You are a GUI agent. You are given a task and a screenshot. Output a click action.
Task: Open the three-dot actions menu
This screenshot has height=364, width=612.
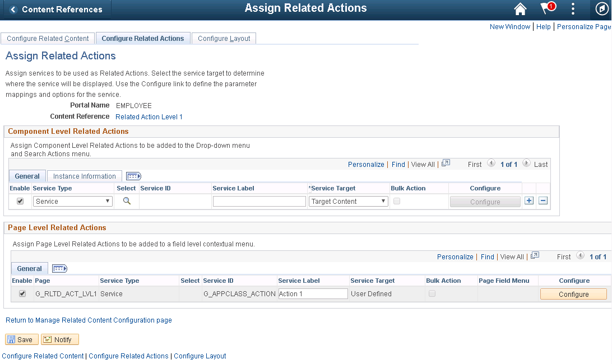tap(573, 9)
